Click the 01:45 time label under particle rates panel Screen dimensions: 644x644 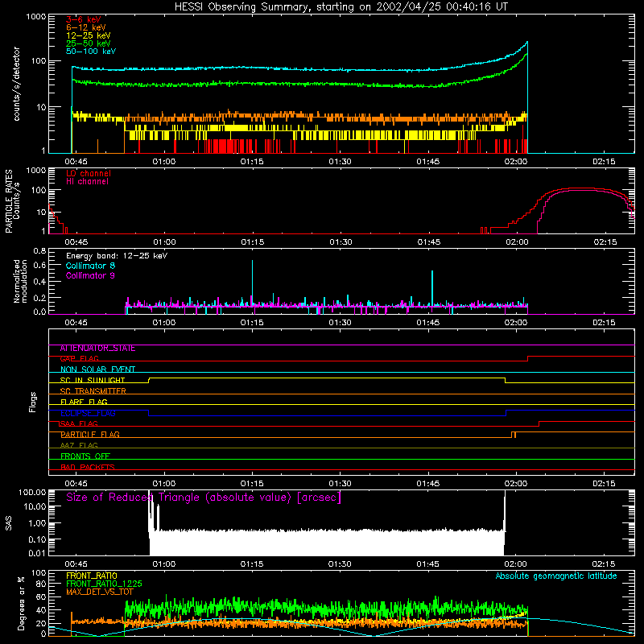pos(429,242)
